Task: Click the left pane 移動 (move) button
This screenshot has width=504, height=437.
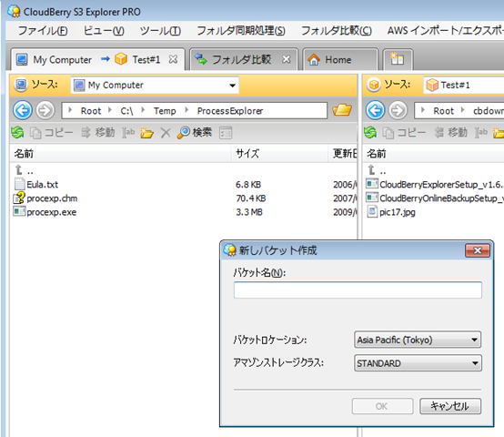Action: click(x=97, y=133)
